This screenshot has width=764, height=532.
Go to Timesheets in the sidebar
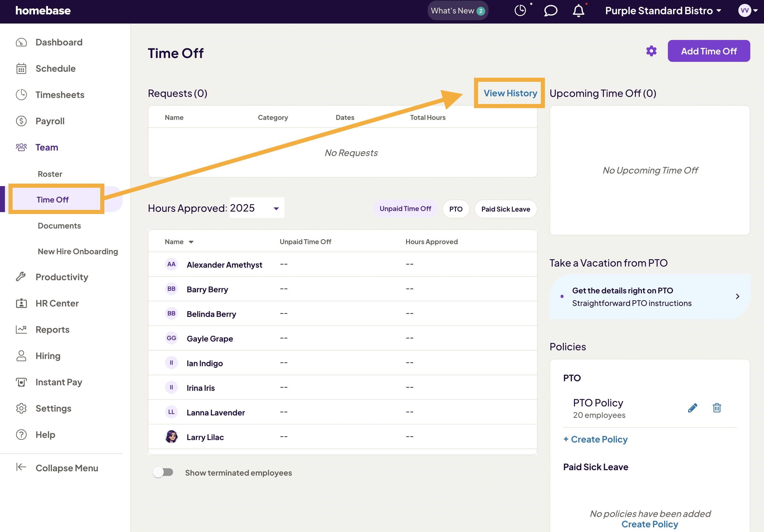coord(60,95)
